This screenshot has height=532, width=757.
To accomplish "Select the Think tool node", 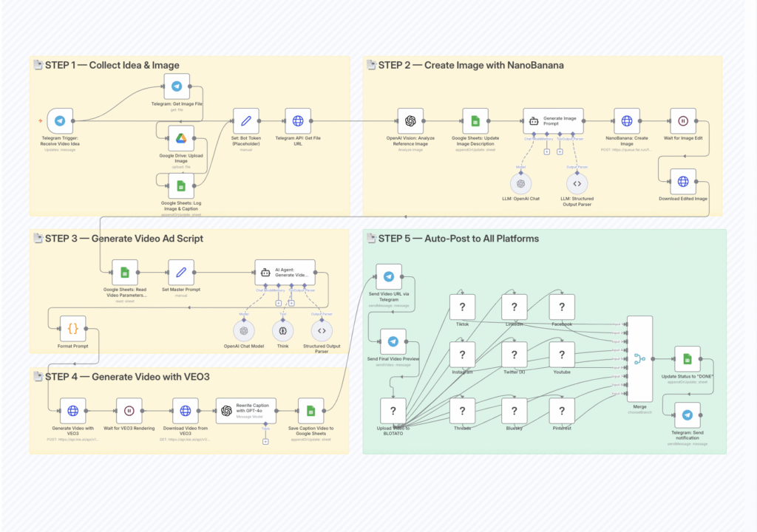I will 284,330.
